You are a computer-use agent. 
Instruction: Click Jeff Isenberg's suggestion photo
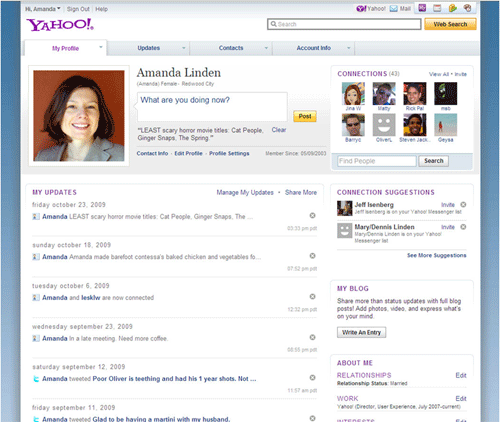pyautogui.click(x=344, y=208)
